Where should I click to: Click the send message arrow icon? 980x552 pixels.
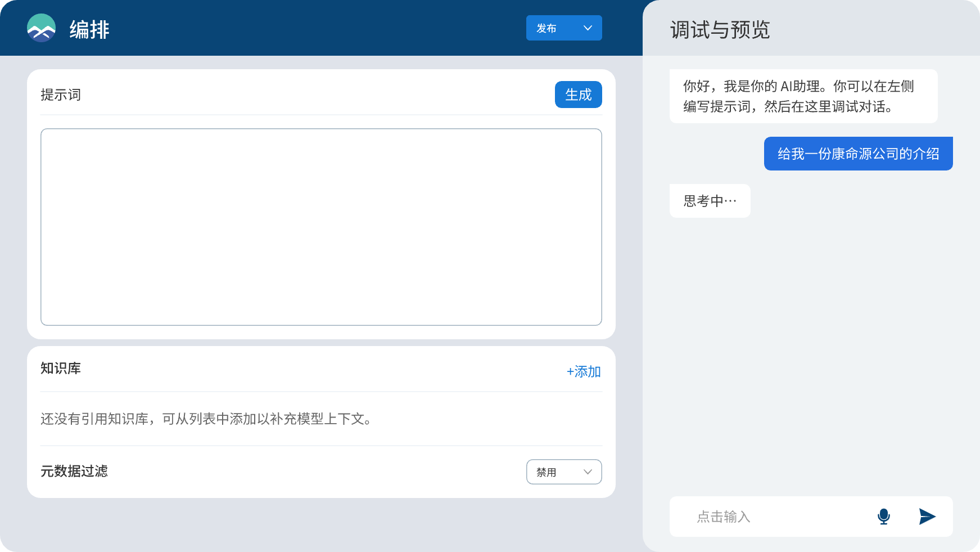click(x=927, y=517)
